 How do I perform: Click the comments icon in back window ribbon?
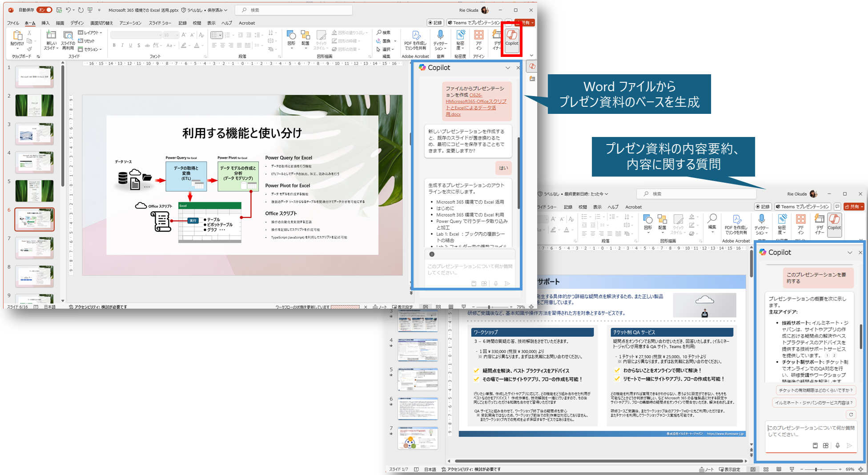tap(837, 206)
